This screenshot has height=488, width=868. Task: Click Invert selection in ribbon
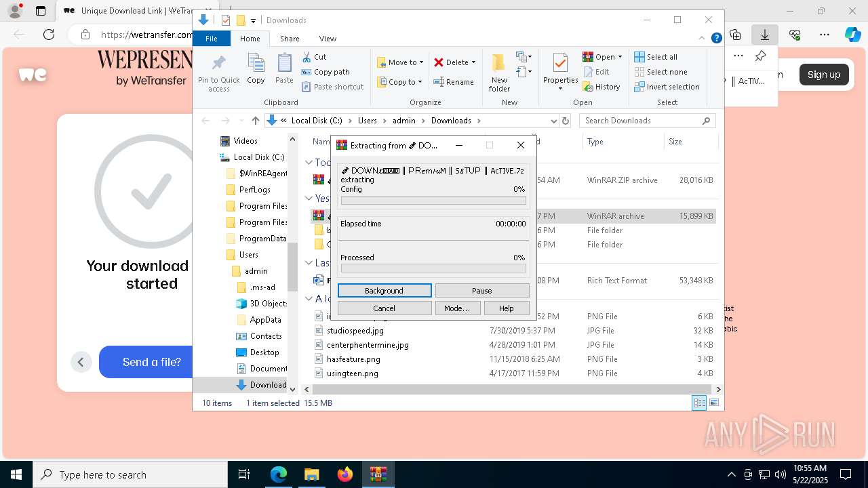coord(667,87)
